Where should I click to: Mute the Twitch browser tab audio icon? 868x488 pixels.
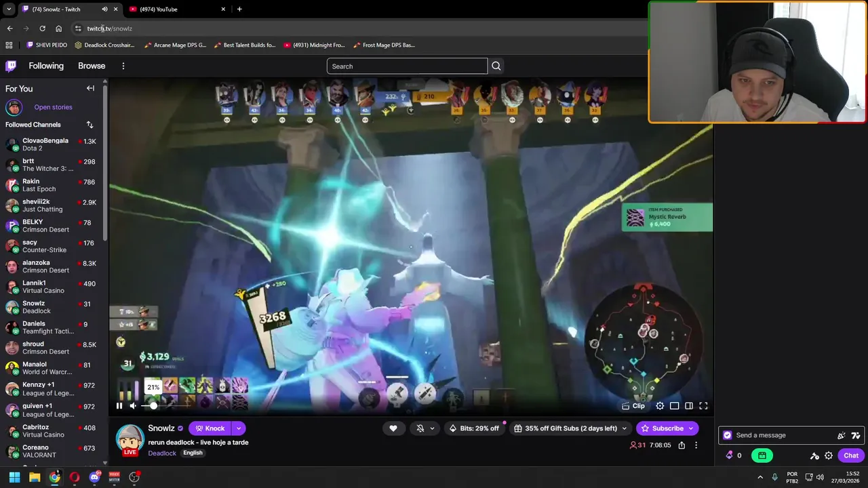tap(104, 9)
